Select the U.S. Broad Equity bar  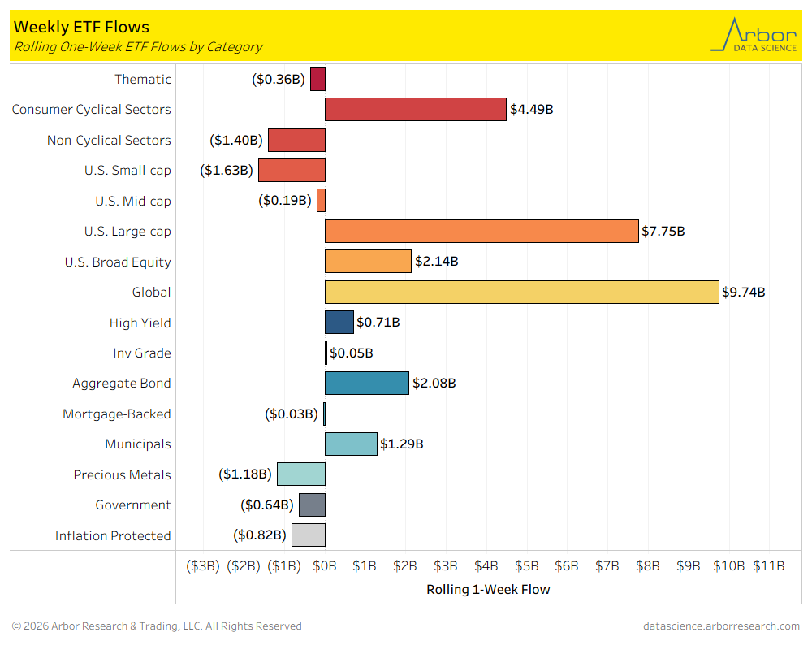click(x=368, y=262)
